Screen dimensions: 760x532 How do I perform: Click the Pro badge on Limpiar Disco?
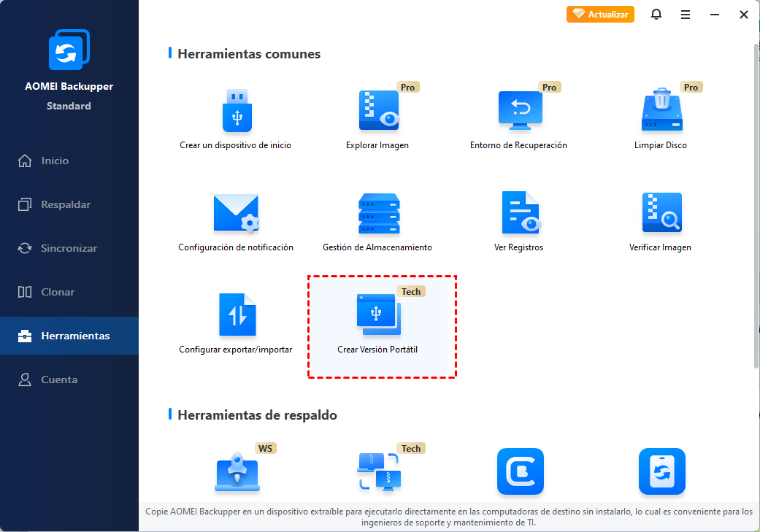tap(691, 88)
